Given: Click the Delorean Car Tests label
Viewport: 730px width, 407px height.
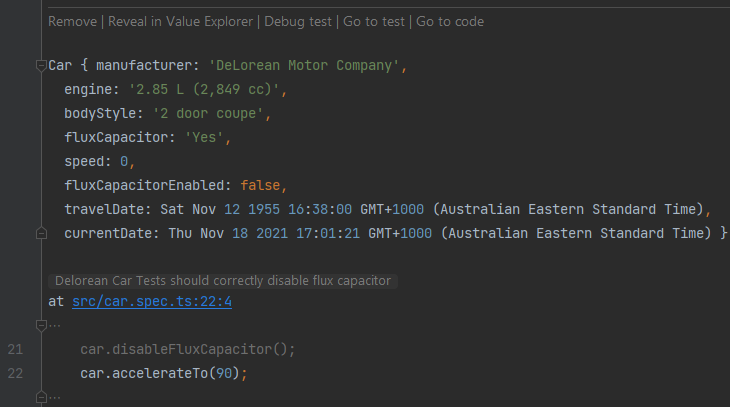Looking at the screenshot, I should pyautogui.click(x=223, y=281).
